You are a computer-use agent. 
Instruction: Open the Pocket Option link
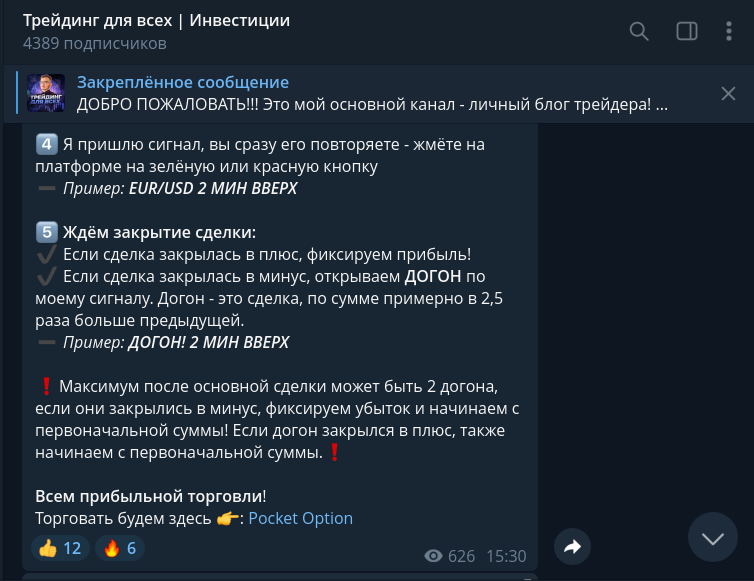click(x=300, y=518)
